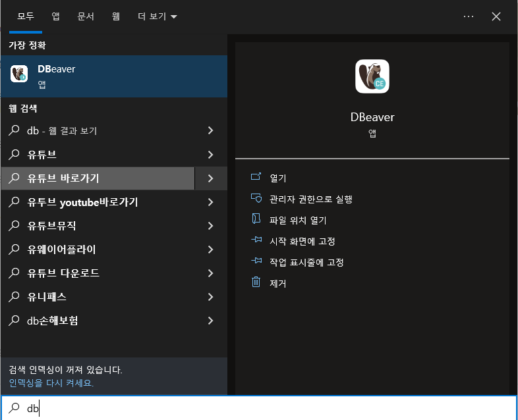Click into the search field containing 'db'
Screen dimensions: 518x420
point(259,408)
